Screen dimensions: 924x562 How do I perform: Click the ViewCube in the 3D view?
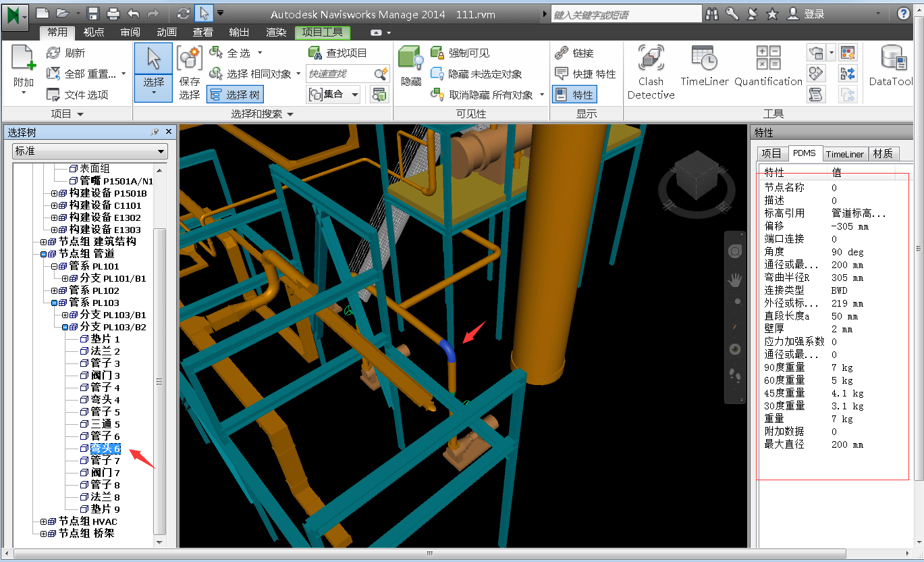coord(697,176)
